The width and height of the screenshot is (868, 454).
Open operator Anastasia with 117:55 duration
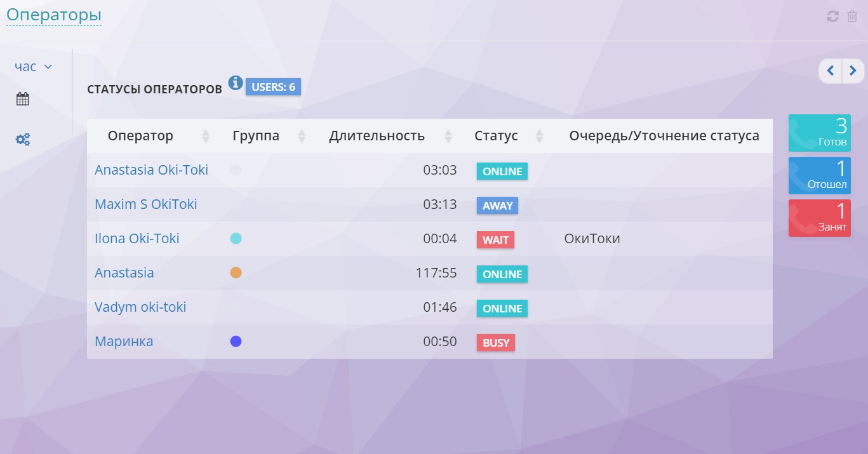tap(124, 273)
